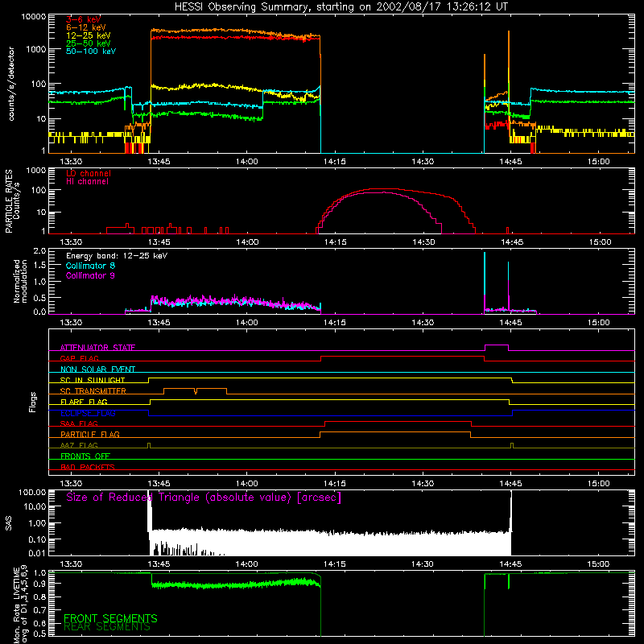The width and height of the screenshot is (644, 644).
Task: Click the green FRONTS OFF label
Action: (x=85, y=456)
